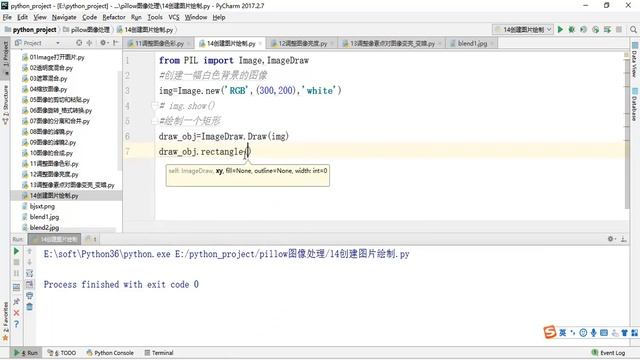The width and height of the screenshot is (640, 360).
Task: Open the Favorites side tab
Action: point(5,321)
